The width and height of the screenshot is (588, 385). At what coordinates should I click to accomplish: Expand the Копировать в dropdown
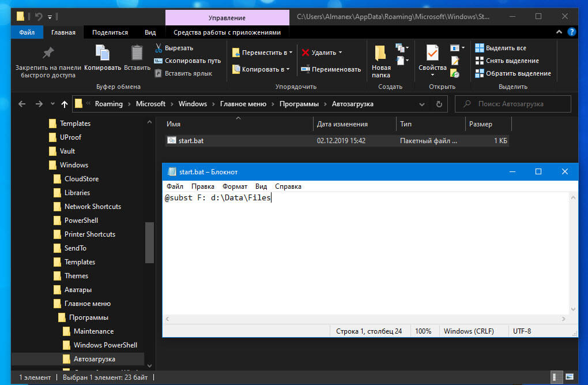point(288,69)
